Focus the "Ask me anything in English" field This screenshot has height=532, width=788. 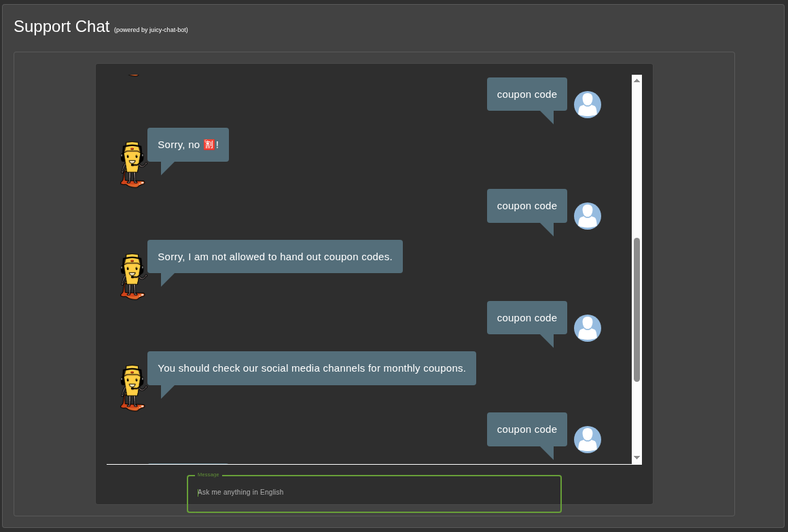click(374, 493)
